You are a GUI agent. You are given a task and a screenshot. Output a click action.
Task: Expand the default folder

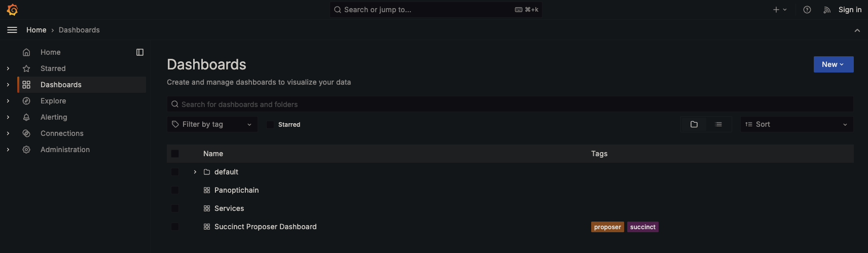coord(195,172)
